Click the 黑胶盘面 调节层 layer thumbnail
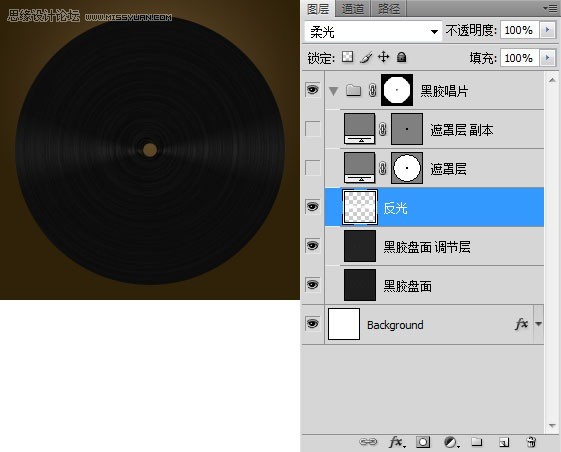Viewport: 561px width, 452px height. (360, 246)
